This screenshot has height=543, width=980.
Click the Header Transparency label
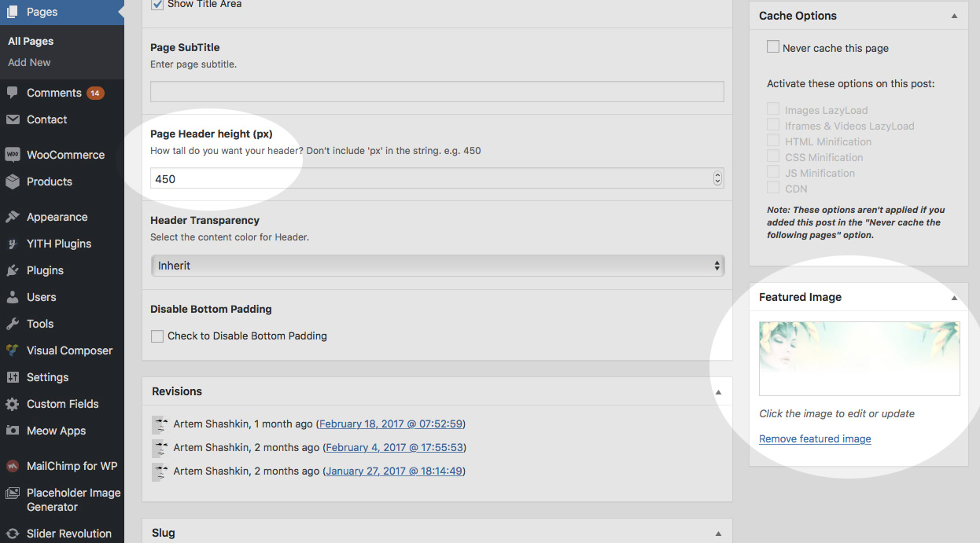pyautogui.click(x=204, y=220)
